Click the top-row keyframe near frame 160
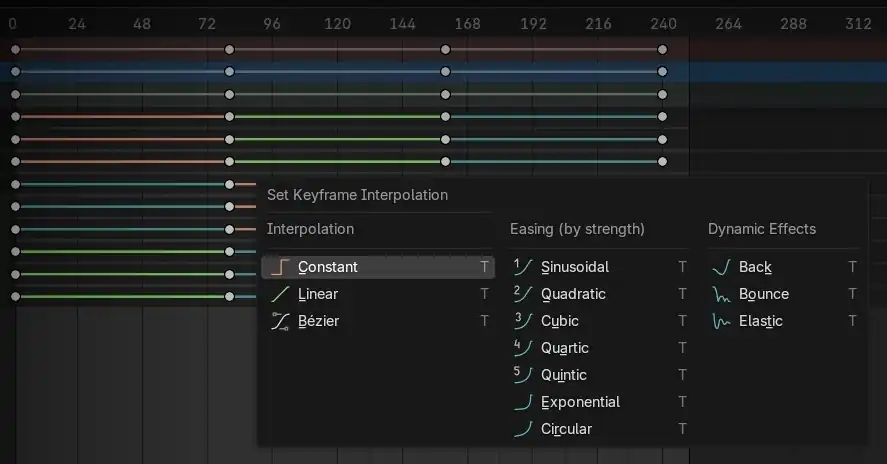Image resolution: width=887 pixels, height=464 pixels. (446, 49)
